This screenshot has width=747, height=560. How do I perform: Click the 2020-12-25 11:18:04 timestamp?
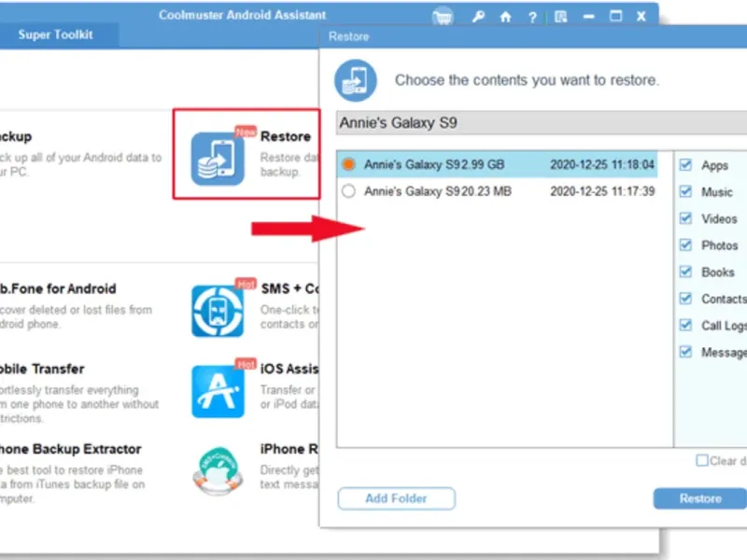(x=602, y=164)
